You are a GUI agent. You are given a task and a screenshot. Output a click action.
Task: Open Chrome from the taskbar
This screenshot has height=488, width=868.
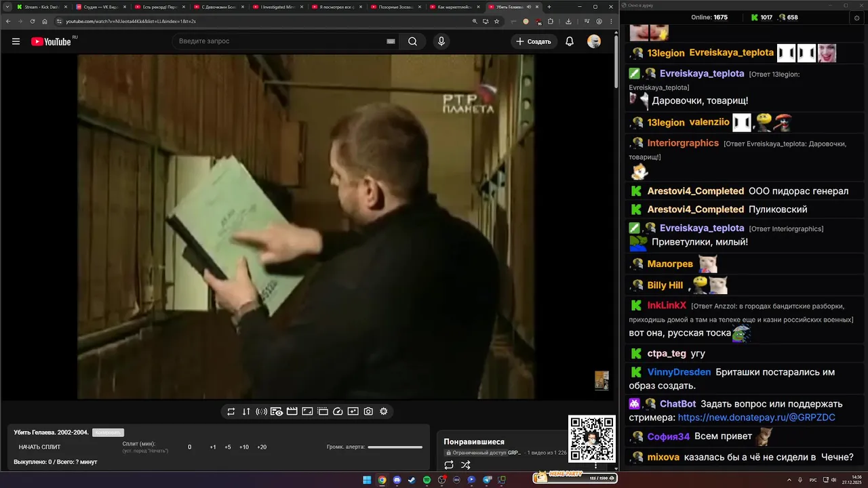pyautogui.click(x=382, y=480)
